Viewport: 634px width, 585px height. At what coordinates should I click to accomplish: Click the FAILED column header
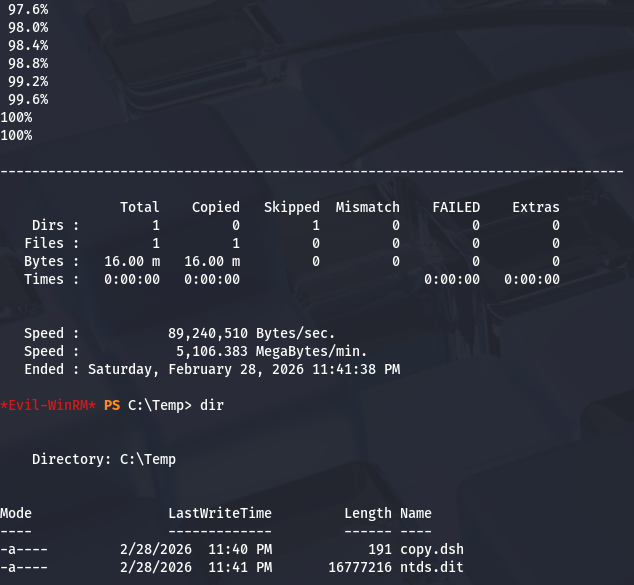click(x=456, y=207)
